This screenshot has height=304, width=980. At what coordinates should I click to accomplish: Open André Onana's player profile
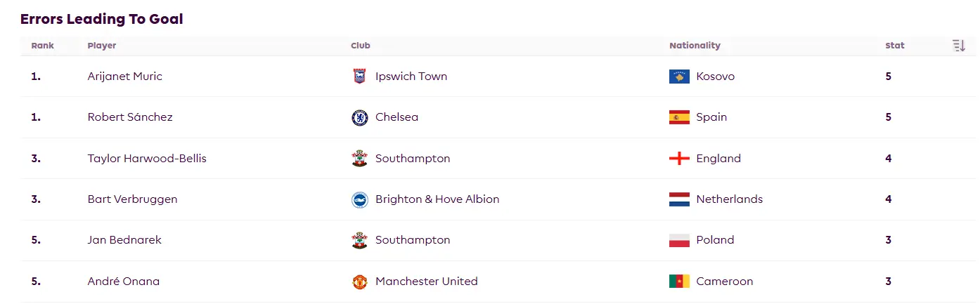coord(123,282)
